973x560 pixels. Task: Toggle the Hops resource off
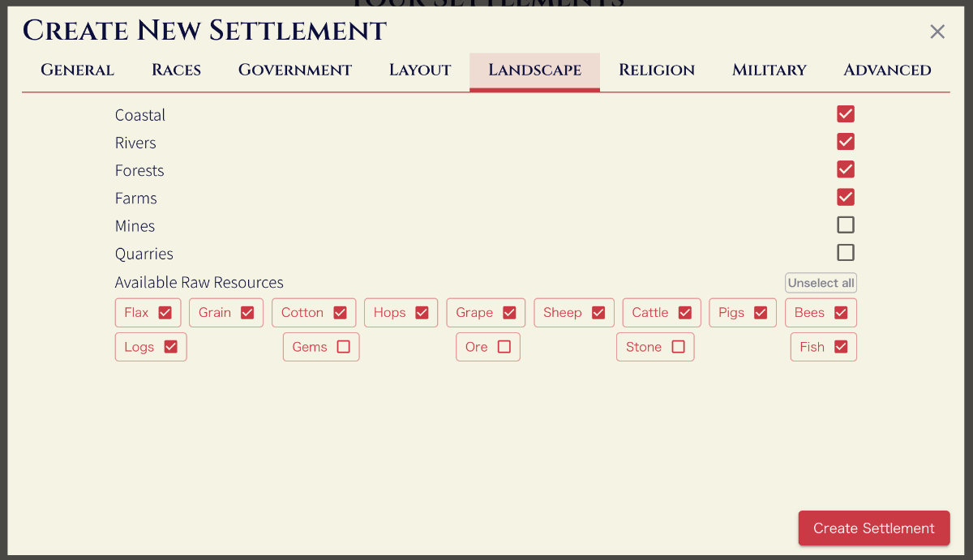tap(422, 313)
